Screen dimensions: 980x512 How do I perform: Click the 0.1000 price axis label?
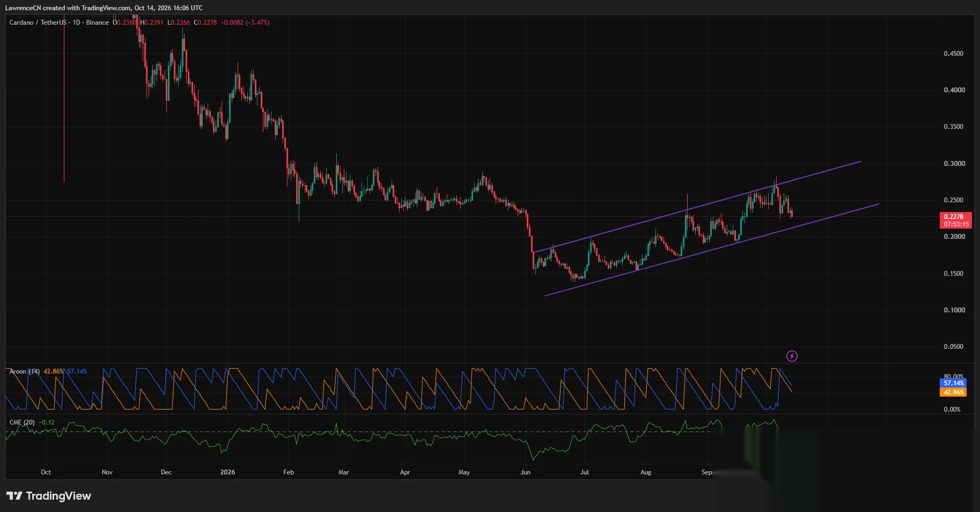[954, 310]
